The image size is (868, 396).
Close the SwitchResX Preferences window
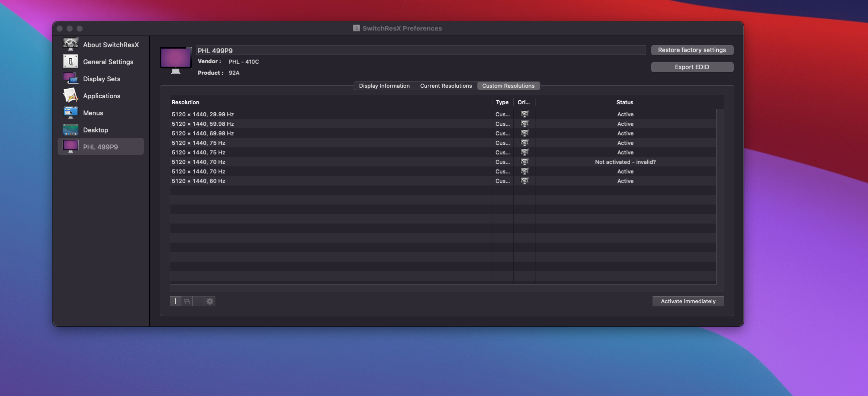click(x=60, y=29)
